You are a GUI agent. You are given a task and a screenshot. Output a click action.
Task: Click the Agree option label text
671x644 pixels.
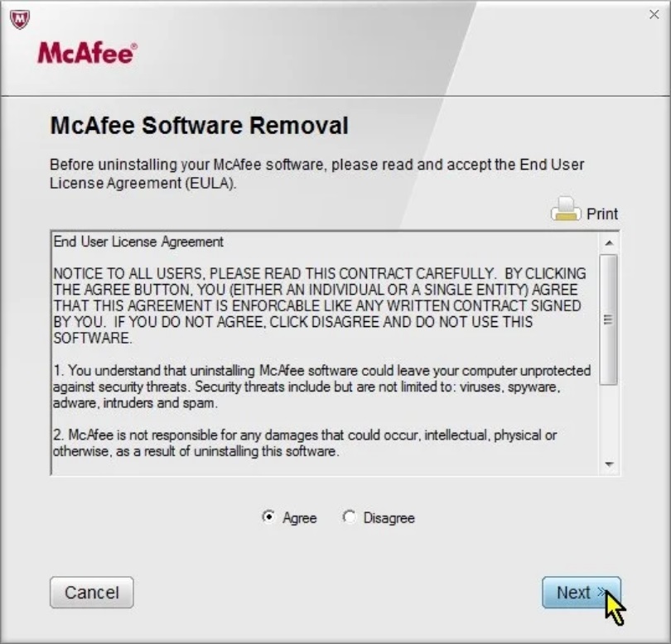[300, 518]
